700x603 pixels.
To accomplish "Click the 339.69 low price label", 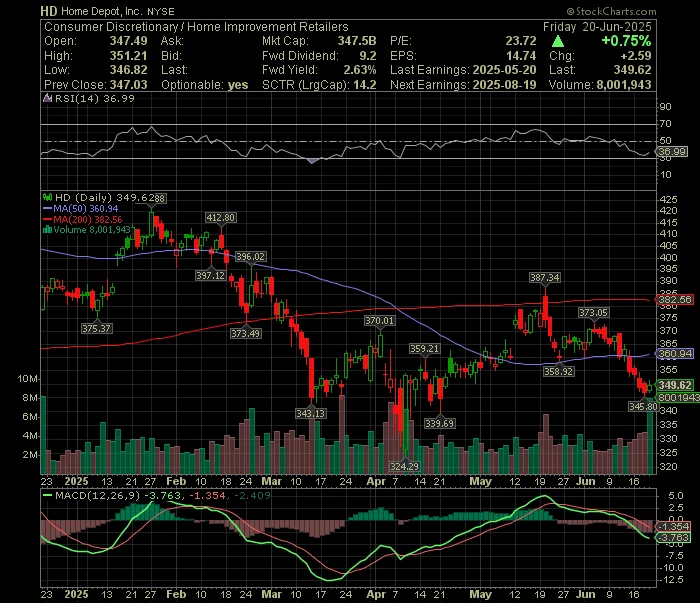I will (x=440, y=423).
